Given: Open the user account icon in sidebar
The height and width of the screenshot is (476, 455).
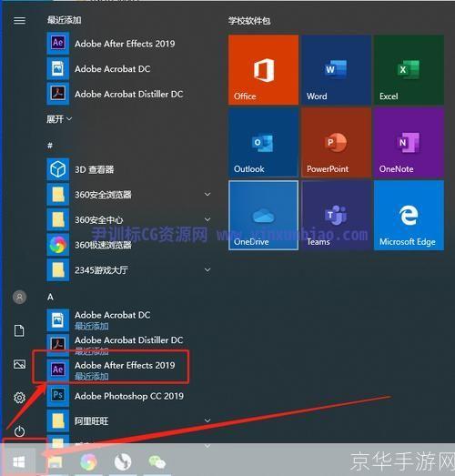Looking at the screenshot, I should pyautogui.click(x=19, y=297).
